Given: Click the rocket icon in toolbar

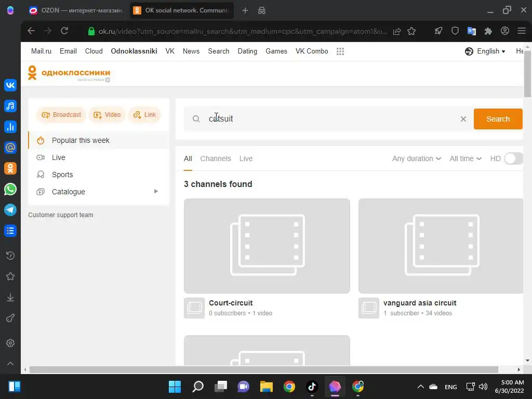Looking at the screenshot, I should point(438,31).
